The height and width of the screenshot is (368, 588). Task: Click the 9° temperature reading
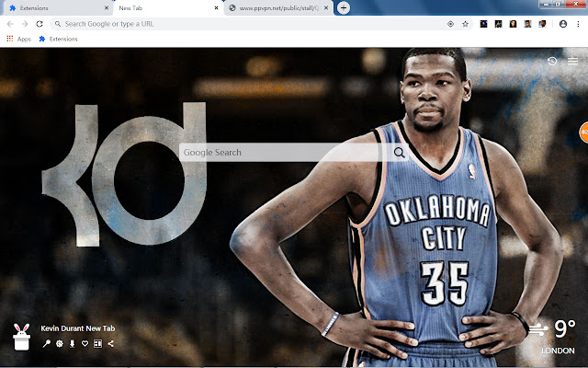click(x=565, y=328)
